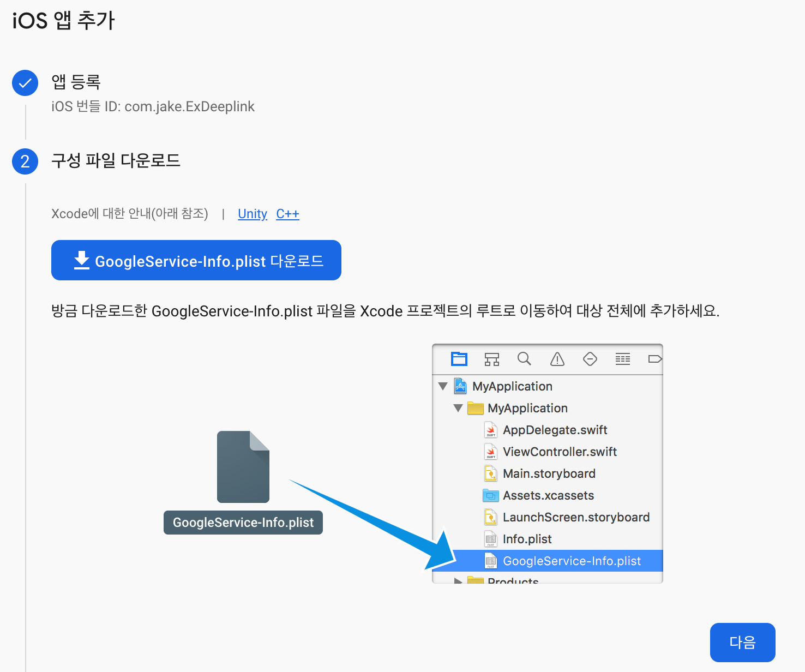805x672 pixels.
Task: Click the download arrow icon in blue button
Action: (x=82, y=260)
